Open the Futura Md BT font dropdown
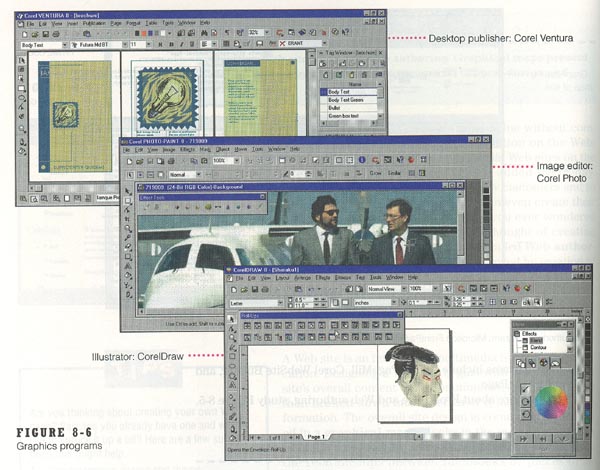This screenshot has height=470, width=600. [x=124, y=45]
